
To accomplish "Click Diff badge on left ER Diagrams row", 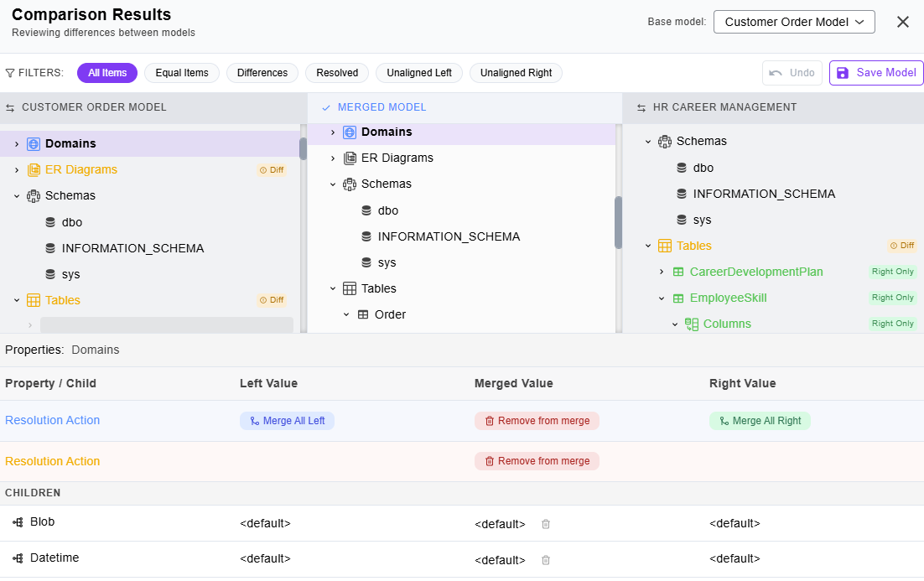I will (272, 169).
